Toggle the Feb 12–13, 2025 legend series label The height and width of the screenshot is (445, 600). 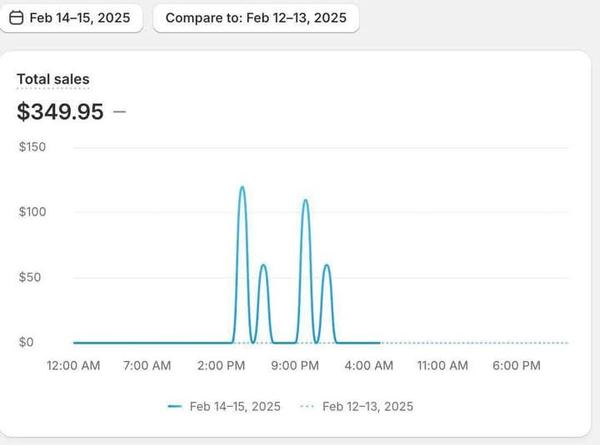coord(366,406)
